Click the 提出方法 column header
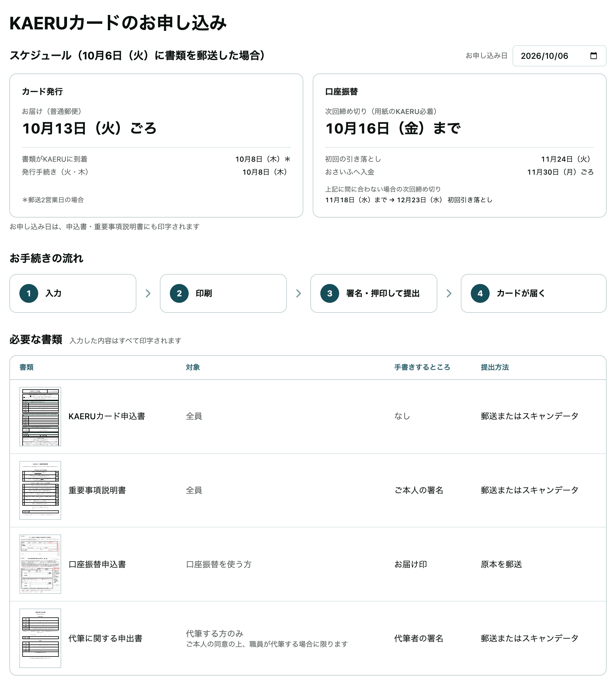Viewport: 616px width, 685px height. [495, 367]
